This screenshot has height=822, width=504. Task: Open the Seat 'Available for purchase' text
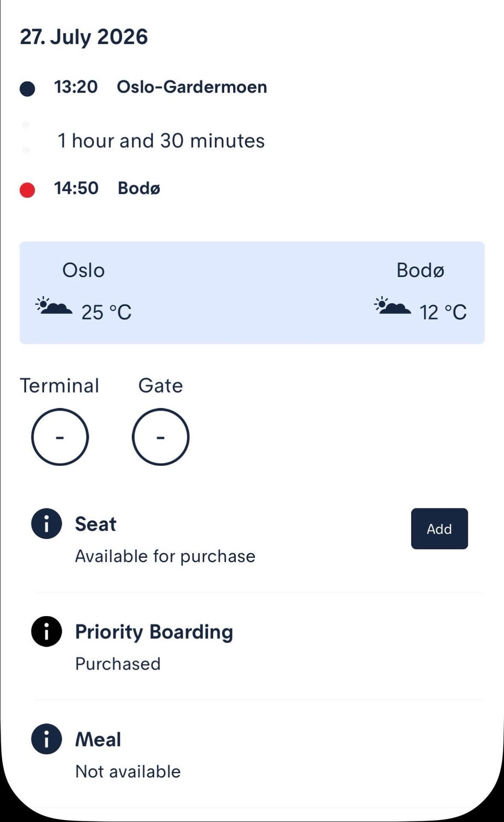pyautogui.click(x=165, y=556)
